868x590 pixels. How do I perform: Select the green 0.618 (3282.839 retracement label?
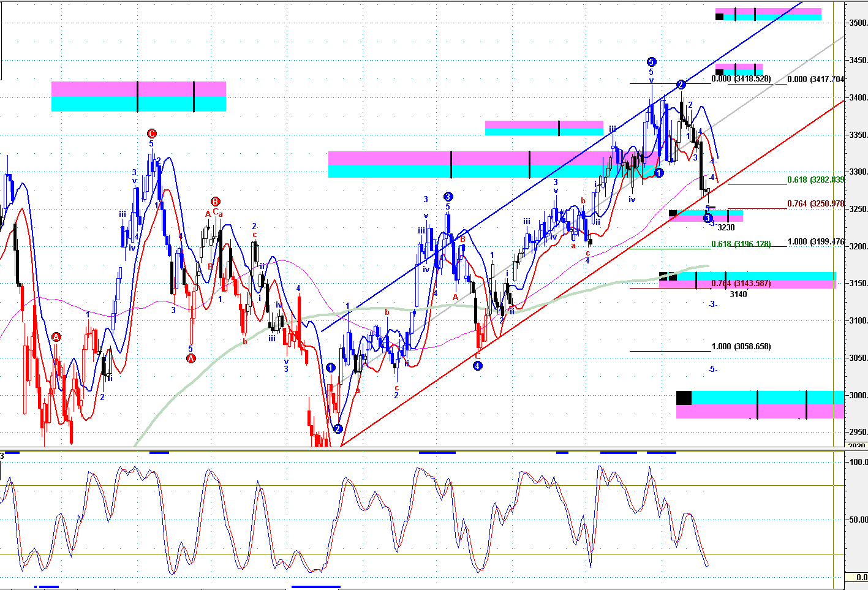(x=816, y=180)
